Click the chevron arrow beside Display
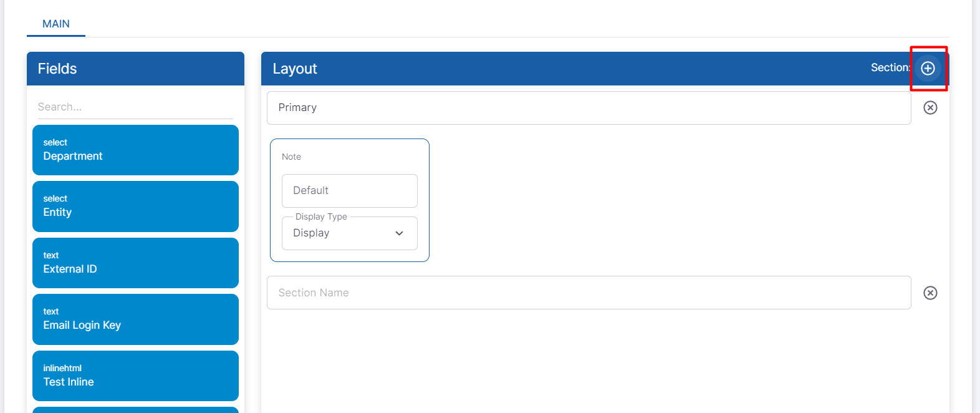The width and height of the screenshot is (980, 413). pos(399,233)
